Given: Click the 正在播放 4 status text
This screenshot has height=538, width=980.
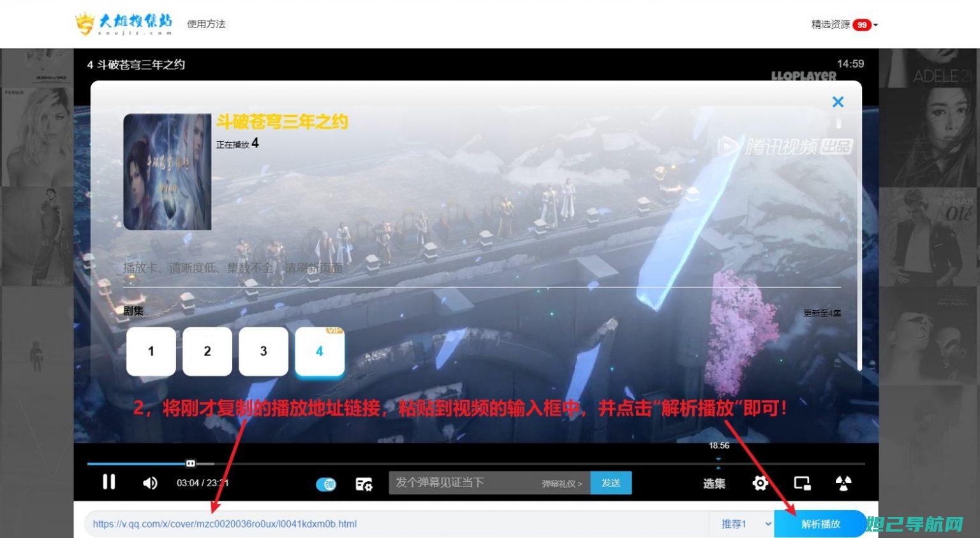Looking at the screenshot, I should pyautogui.click(x=237, y=144).
